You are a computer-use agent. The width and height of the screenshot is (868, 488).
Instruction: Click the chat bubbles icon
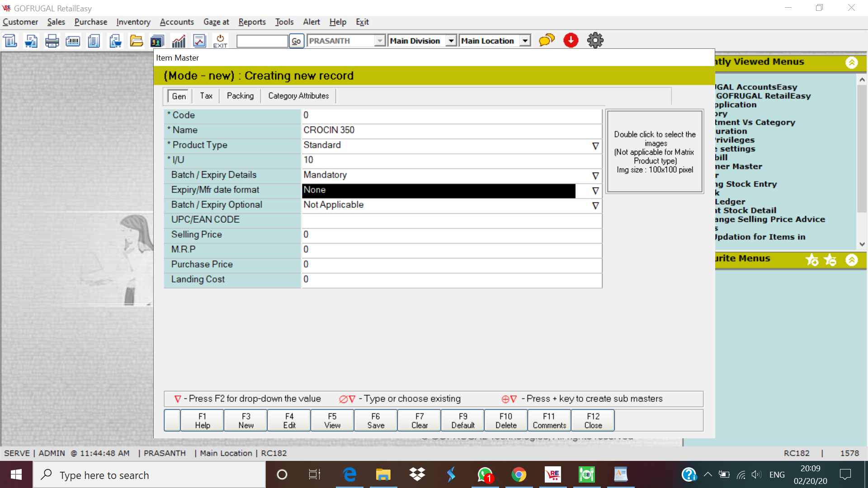[x=546, y=40]
